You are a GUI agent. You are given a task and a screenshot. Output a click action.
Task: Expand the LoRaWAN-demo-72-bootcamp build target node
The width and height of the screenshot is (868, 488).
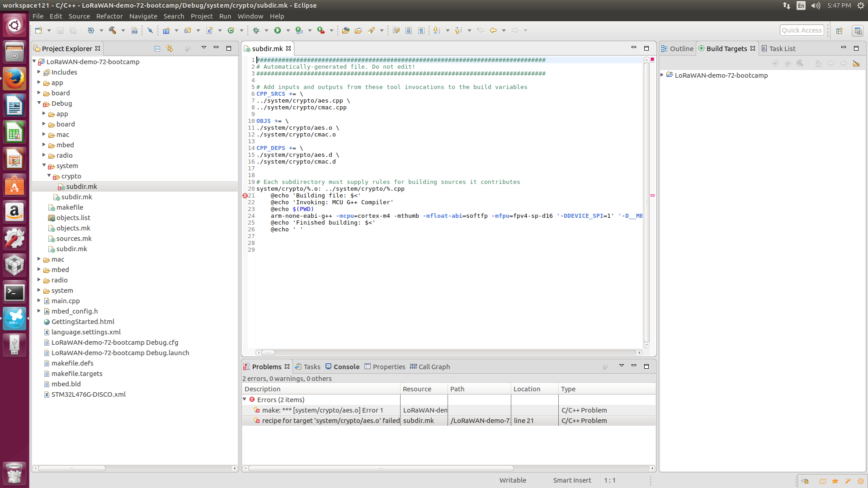tap(662, 75)
